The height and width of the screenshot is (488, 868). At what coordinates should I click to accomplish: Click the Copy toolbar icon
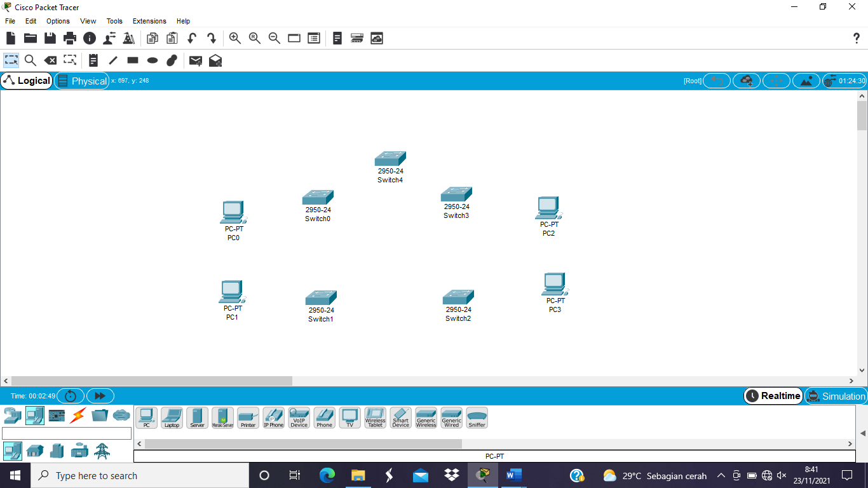pos(153,38)
